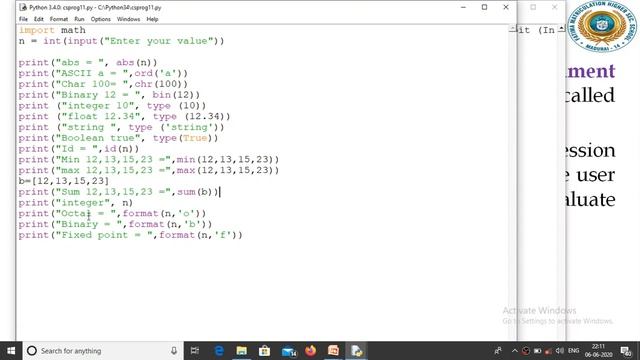640x360 pixels.
Task: Open Task View from the taskbar
Action: 195,351
